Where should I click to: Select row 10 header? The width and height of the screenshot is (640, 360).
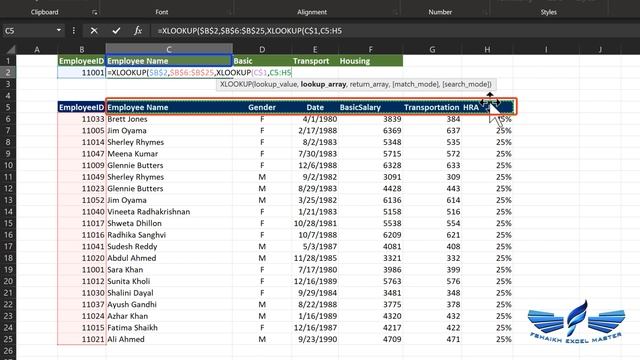coord(8,165)
